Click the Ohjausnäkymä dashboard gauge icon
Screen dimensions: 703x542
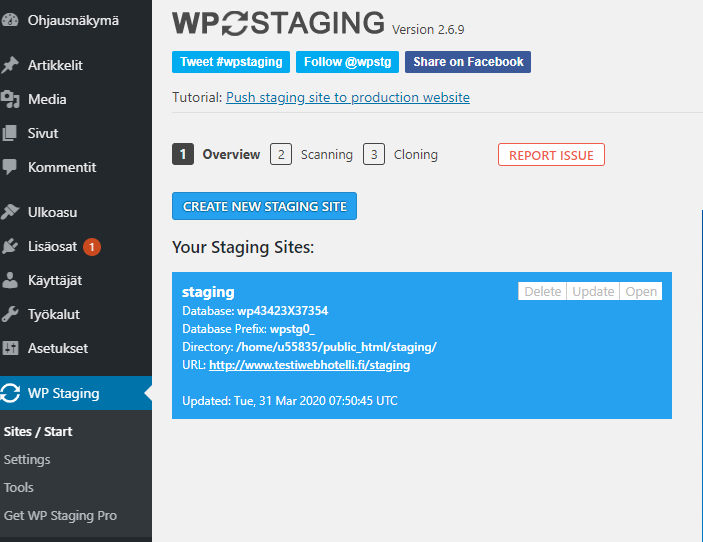click(x=10, y=20)
